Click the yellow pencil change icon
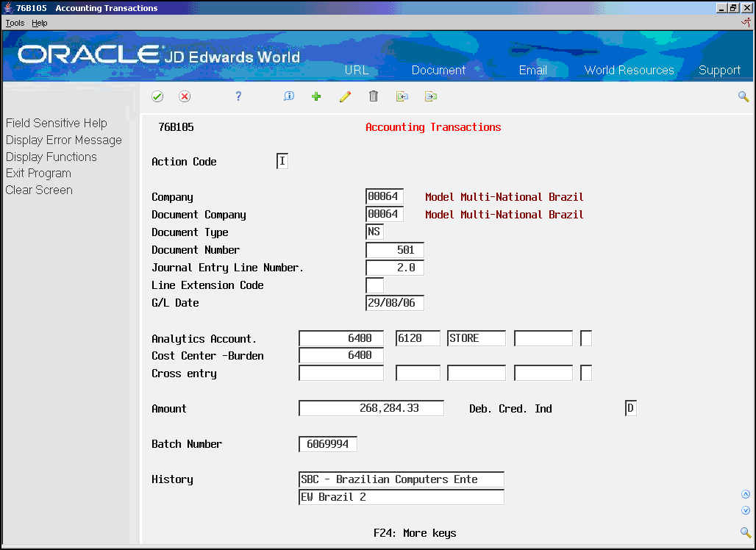 (x=345, y=96)
